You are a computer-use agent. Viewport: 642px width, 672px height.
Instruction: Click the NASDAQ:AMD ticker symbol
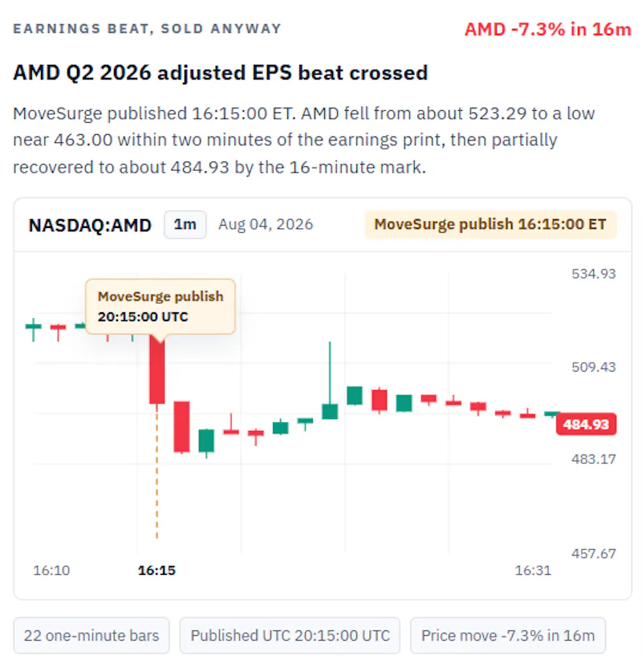(90, 226)
